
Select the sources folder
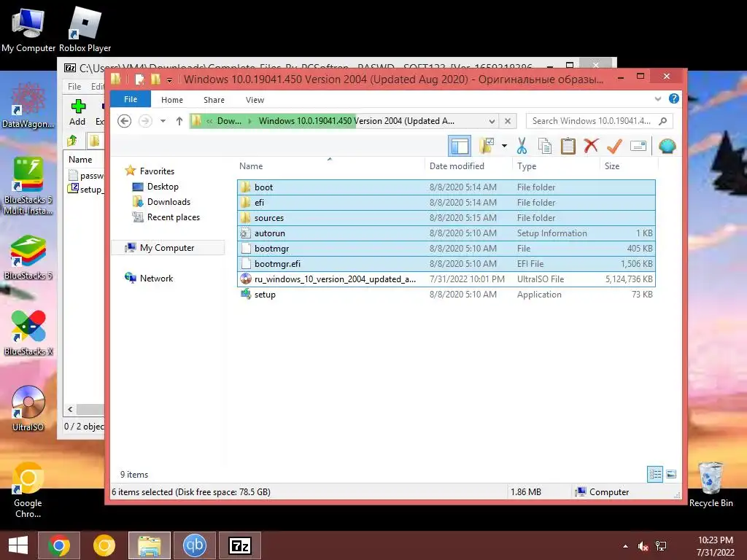(x=446, y=217)
